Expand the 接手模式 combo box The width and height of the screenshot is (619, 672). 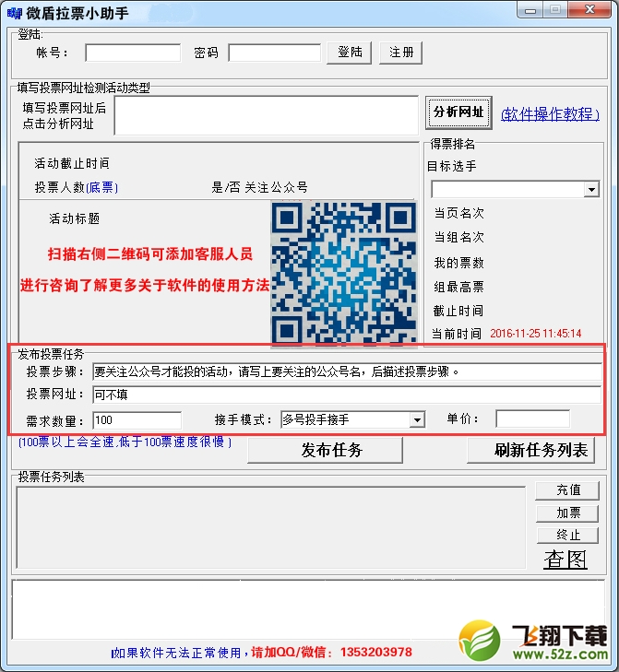(417, 420)
